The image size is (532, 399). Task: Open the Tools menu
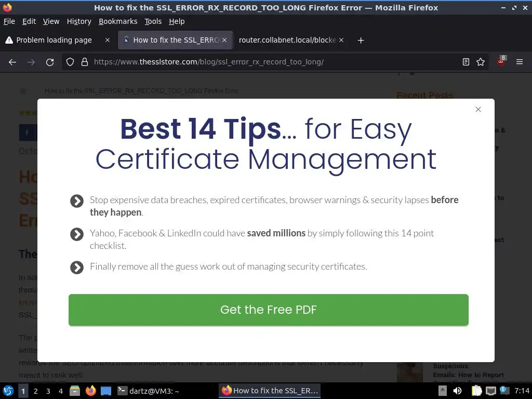pyautogui.click(x=153, y=21)
